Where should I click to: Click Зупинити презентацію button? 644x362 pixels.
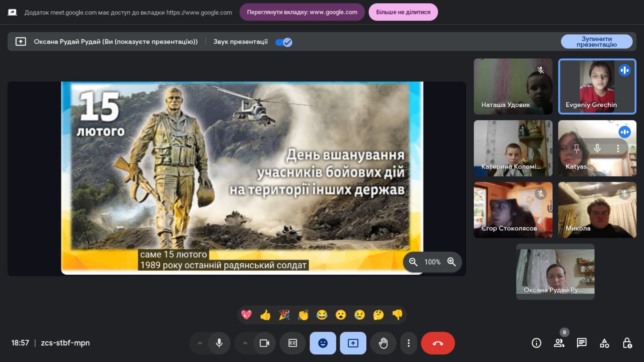point(597,41)
